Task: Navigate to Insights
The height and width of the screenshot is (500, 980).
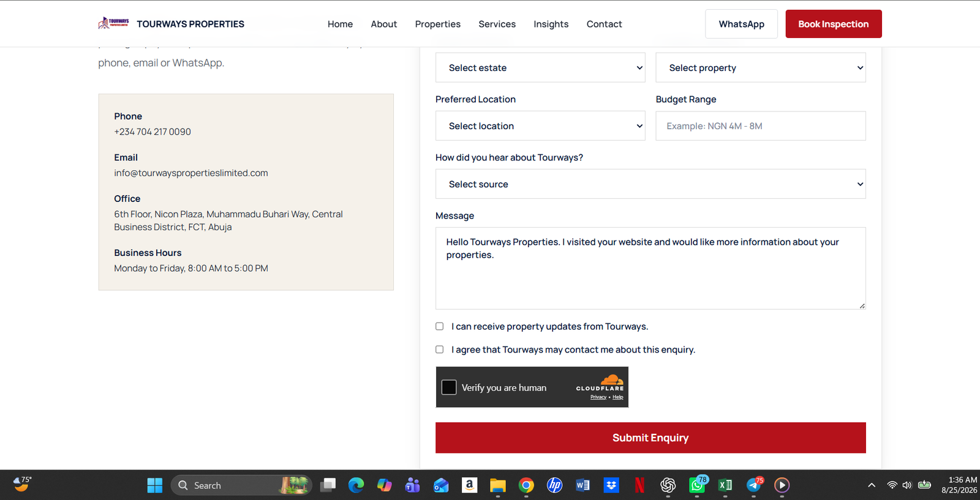Action: click(551, 24)
